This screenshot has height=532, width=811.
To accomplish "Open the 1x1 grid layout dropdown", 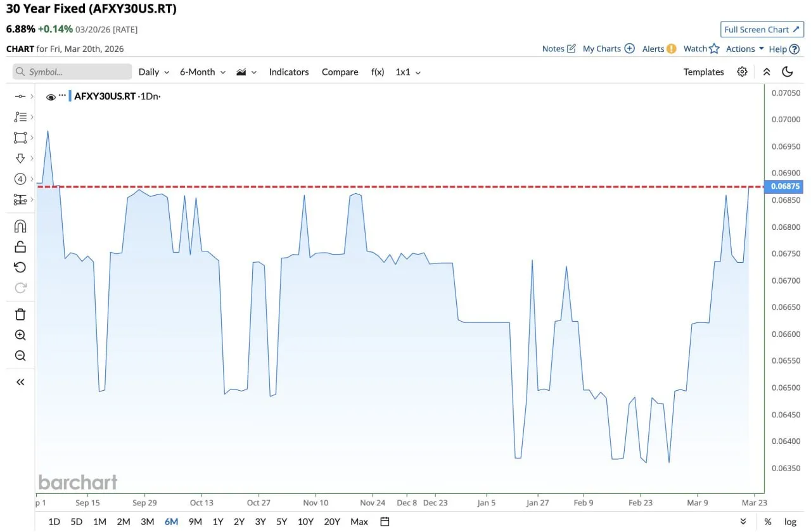I will coord(408,72).
